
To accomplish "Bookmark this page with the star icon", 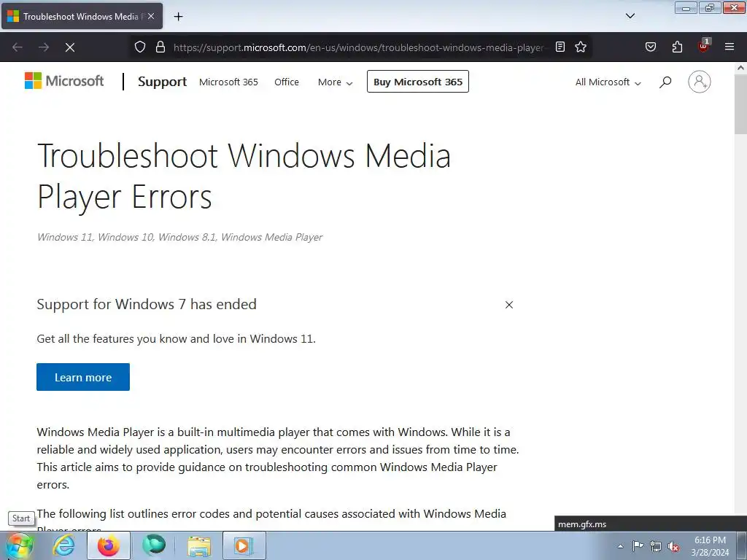I will point(580,47).
